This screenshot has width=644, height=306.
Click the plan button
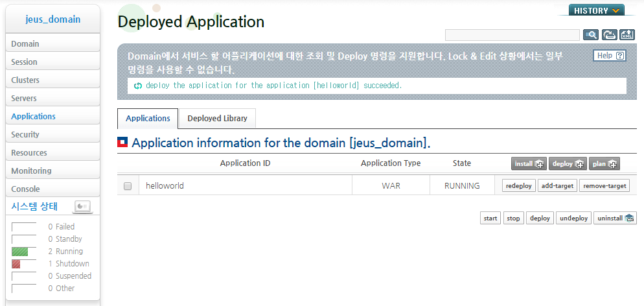(604, 163)
